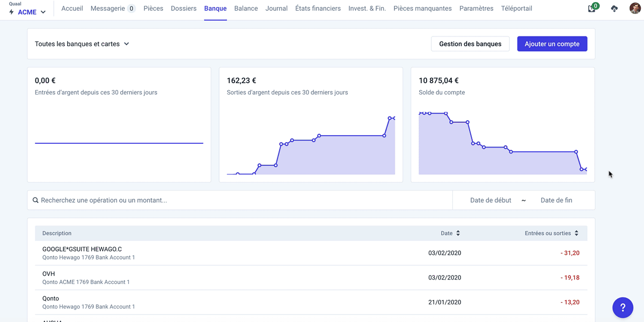
Task: Open the help question mark button
Action: pyautogui.click(x=623, y=308)
